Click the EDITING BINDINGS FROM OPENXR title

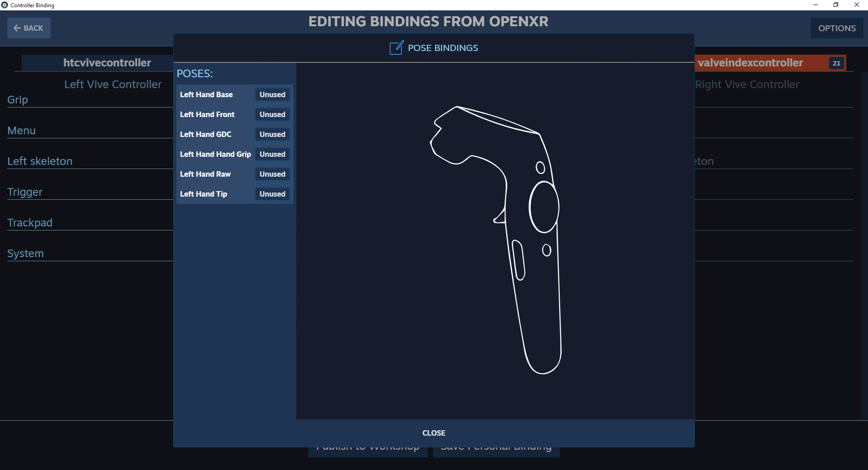click(x=428, y=21)
